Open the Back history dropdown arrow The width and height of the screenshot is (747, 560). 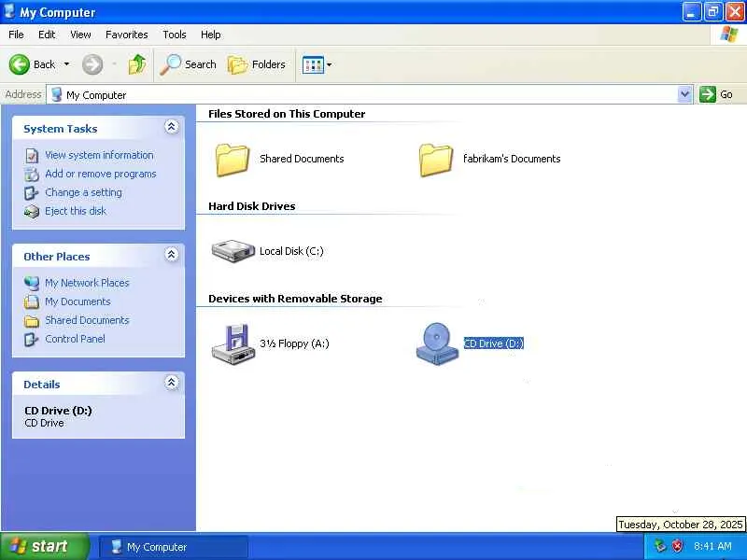pyautogui.click(x=66, y=63)
